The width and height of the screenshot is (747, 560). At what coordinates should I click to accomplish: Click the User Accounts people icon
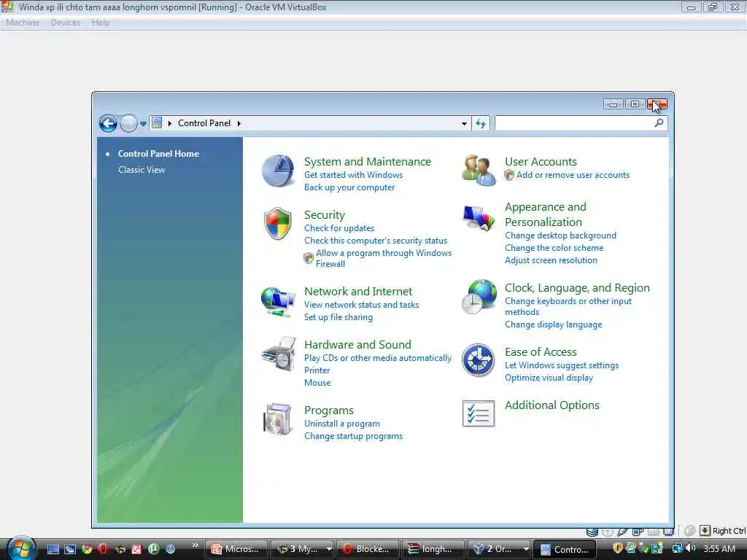click(479, 170)
